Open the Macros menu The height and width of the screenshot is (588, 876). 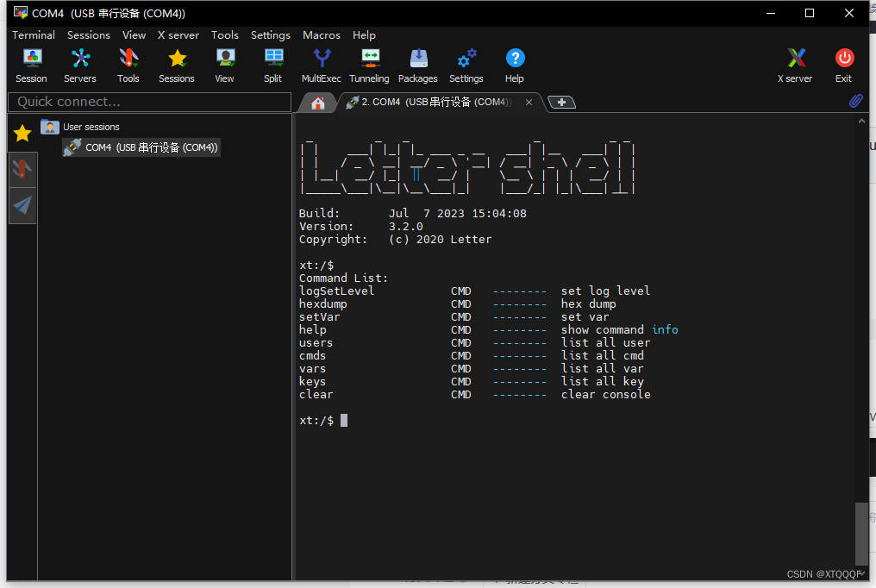[x=321, y=35]
